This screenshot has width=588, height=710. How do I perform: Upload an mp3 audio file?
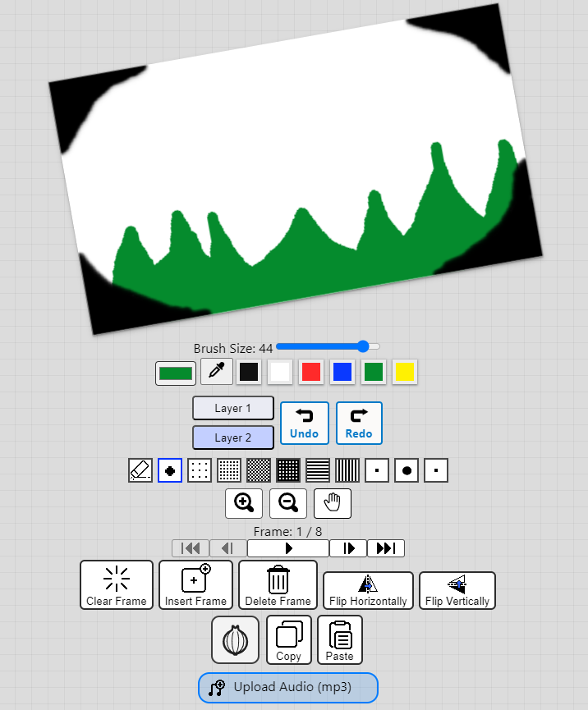(x=288, y=687)
